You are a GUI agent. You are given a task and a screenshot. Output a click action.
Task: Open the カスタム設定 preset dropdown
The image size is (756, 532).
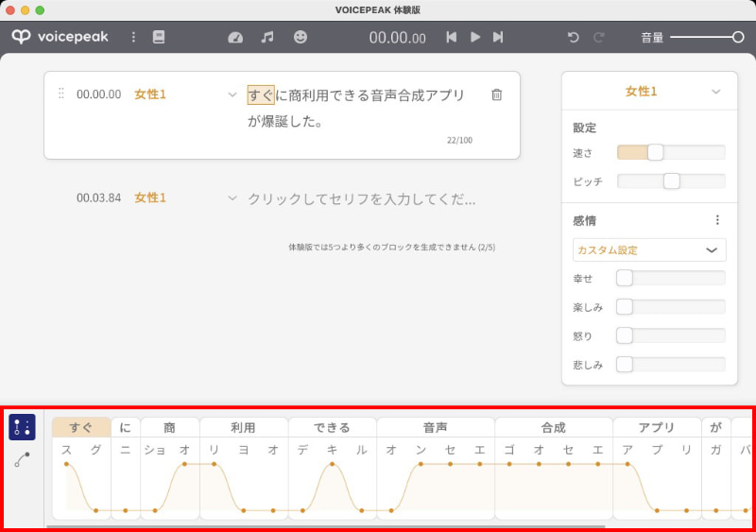pyautogui.click(x=649, y=249)
